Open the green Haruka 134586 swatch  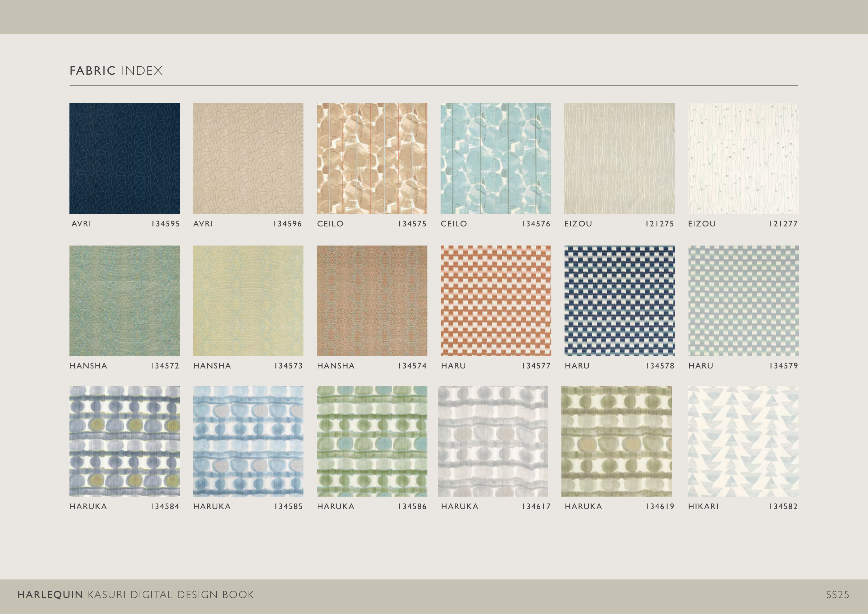(372, 441)
